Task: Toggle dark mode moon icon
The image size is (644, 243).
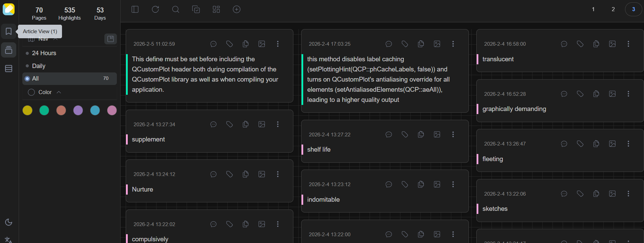Action: (9, 222)
